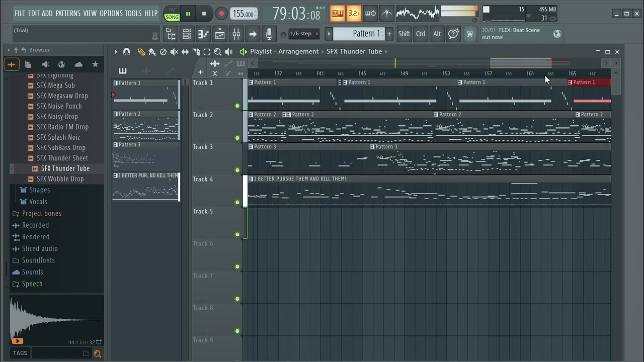This screenshot has height=362, width=644.
Task: Mute Track 1 via green LED
Action: [237, 106]
